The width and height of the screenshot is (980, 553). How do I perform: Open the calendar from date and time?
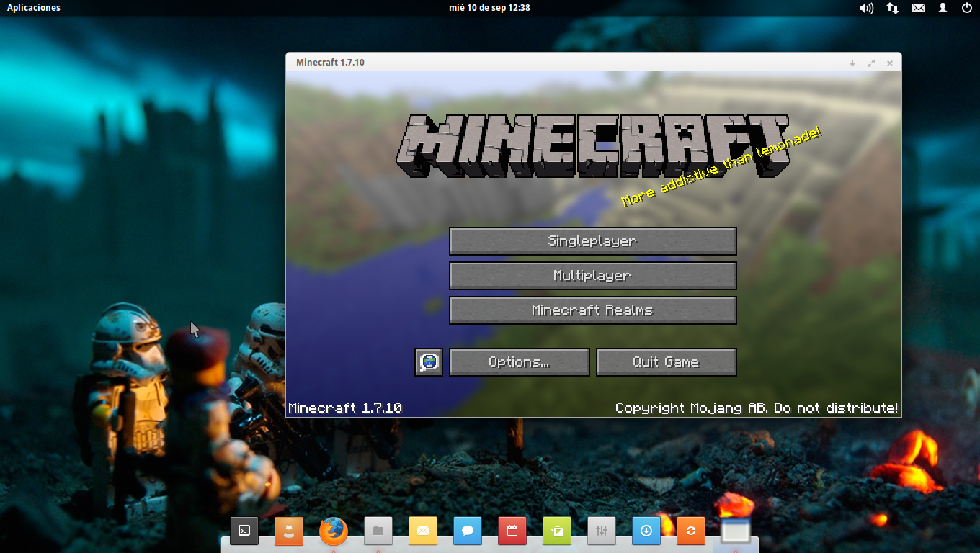(x=489, y=8)
